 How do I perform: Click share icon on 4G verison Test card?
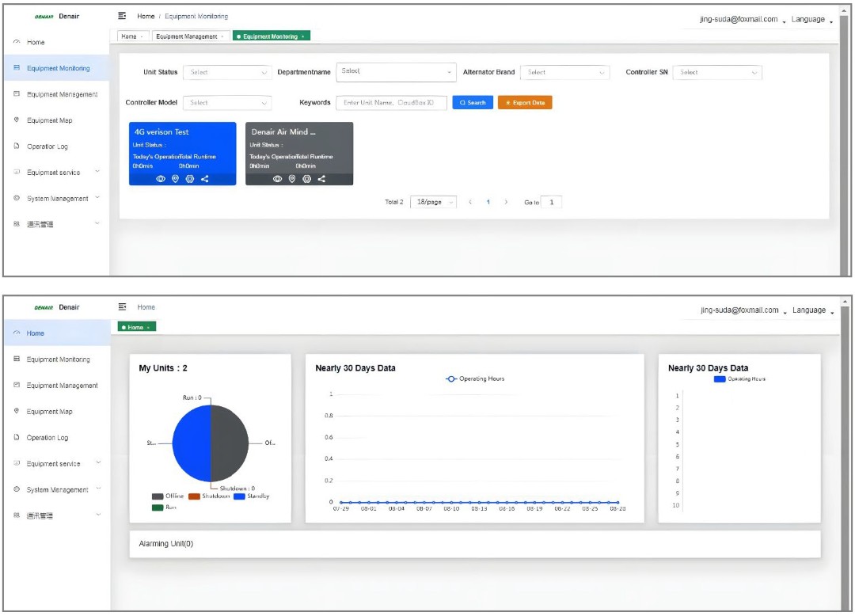coord(205,179)
